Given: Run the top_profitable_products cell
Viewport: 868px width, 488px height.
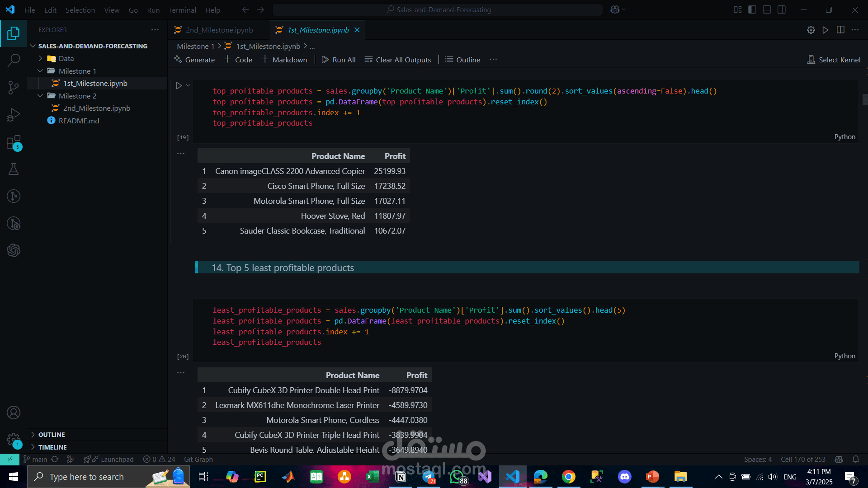Looking at the screenshot, I should click(x=179, y=85).
